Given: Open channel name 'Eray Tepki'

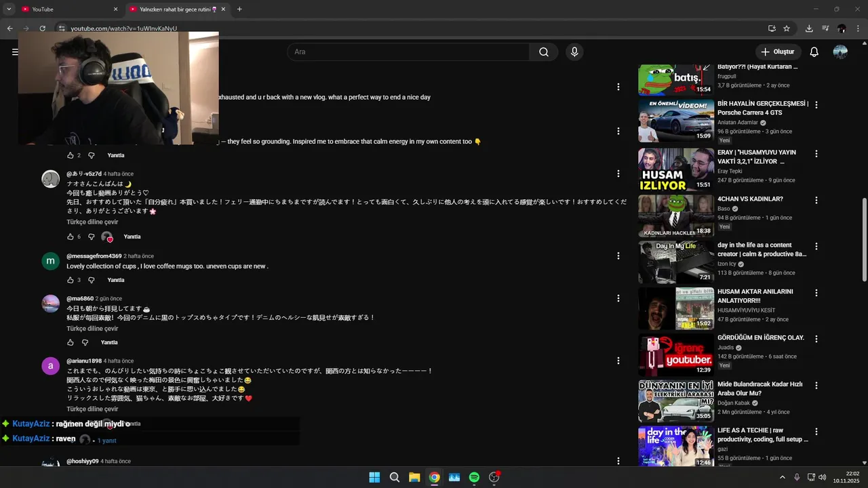Looking at the screenshot, I should 730,171.
